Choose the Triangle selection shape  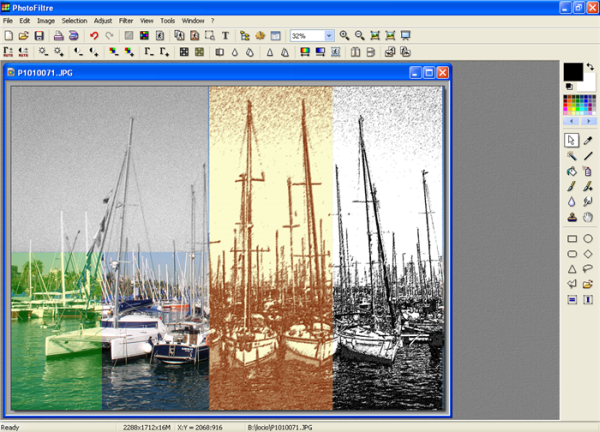pos(572,269)
